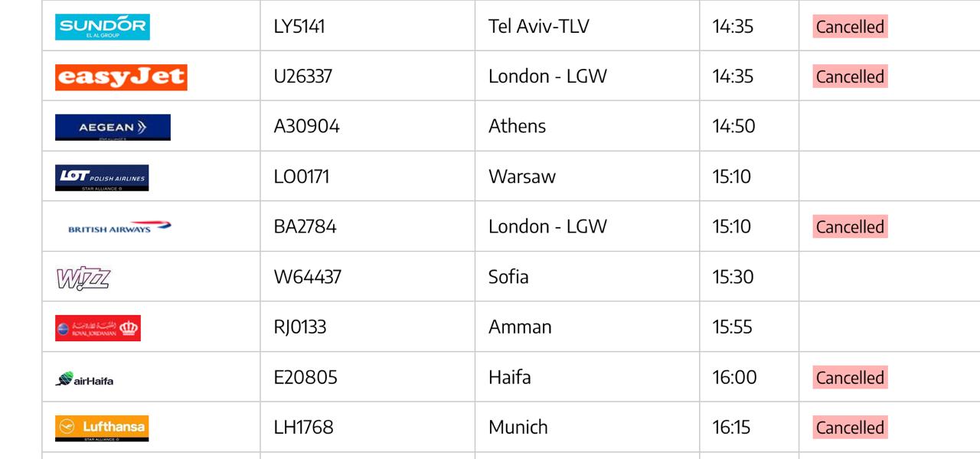Click the Wizz Air logo
Viewport: 980px width, 459px height.
tap(83, 278)
